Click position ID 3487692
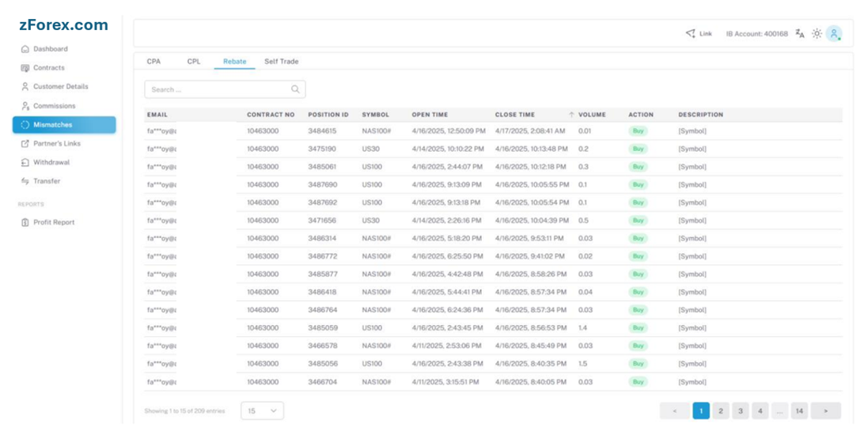Image resolution: width=868 pixels, height=435 pixels. (322, 202)
